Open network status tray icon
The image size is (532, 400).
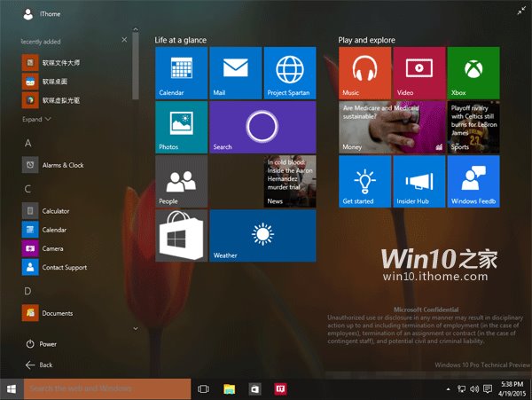pyautogui.click(x=461, y=388)
